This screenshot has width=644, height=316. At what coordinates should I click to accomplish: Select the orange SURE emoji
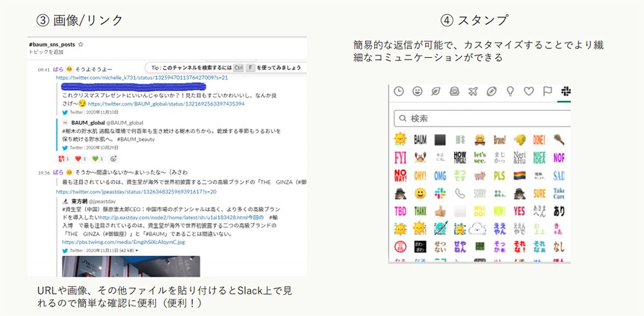click(539, 193)
